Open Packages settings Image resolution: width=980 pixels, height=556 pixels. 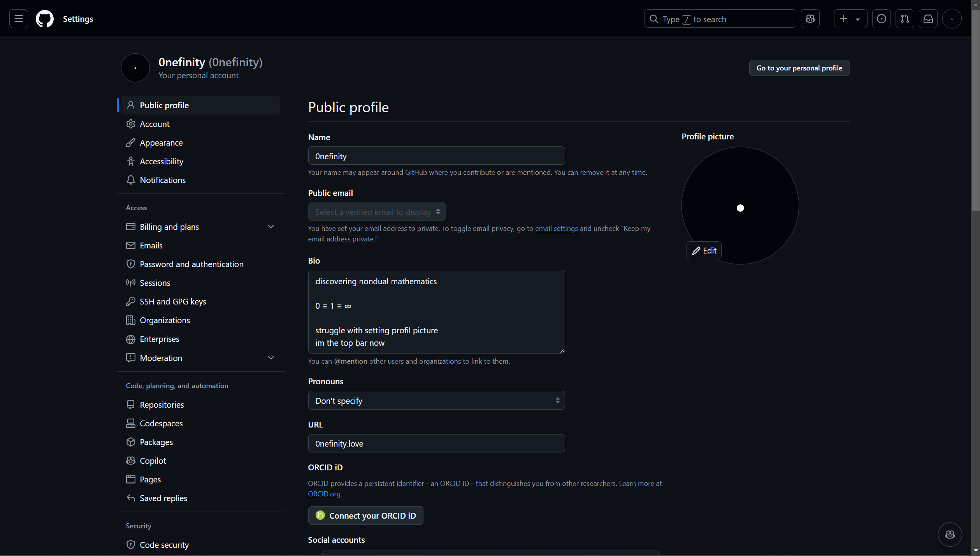[201, 442]
